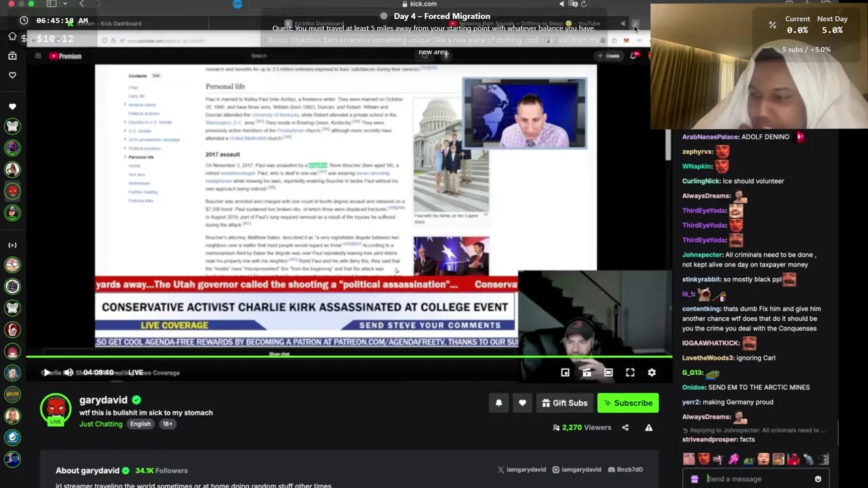Viewport: 868px width, 488px height.
Task: Switch to the KickBot Dashboard tab
Action: [x=315, y=24]
